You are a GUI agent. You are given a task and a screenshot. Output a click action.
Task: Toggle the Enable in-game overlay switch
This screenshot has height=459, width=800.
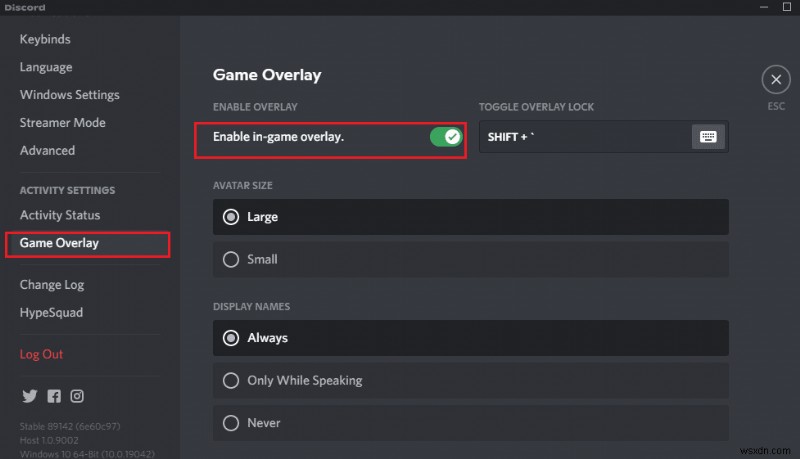pos(446,137)
